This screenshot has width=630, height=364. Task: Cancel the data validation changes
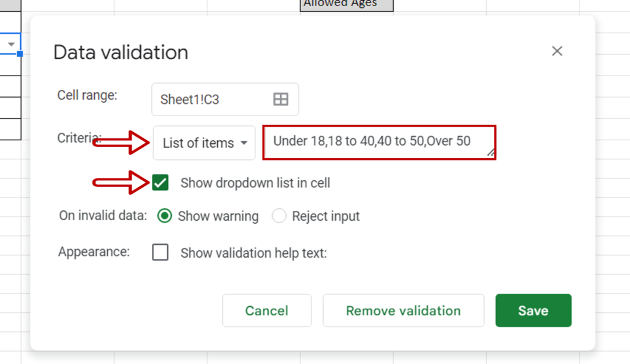(x=266, y=311)
